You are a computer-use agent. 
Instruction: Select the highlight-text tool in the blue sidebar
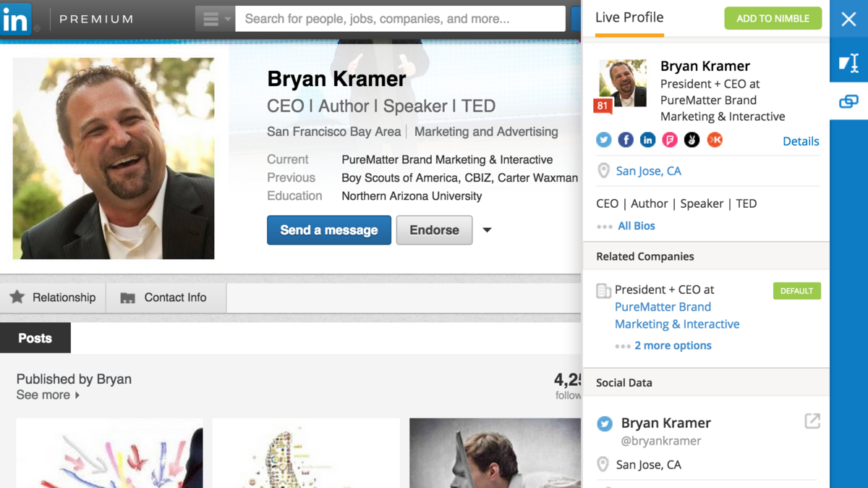(848, 63)
